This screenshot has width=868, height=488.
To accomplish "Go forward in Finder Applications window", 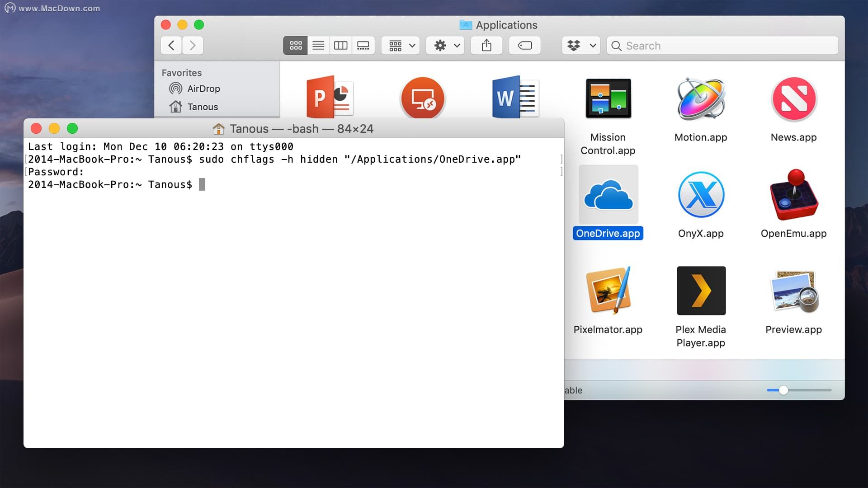I will click(x=193, y=46).
